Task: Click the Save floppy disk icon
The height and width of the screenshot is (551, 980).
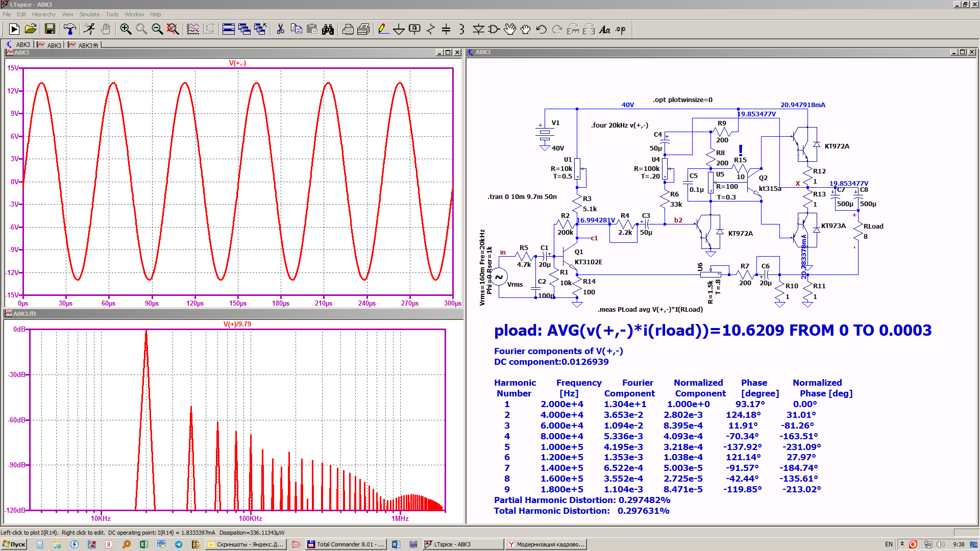Action: pos(50,29)
